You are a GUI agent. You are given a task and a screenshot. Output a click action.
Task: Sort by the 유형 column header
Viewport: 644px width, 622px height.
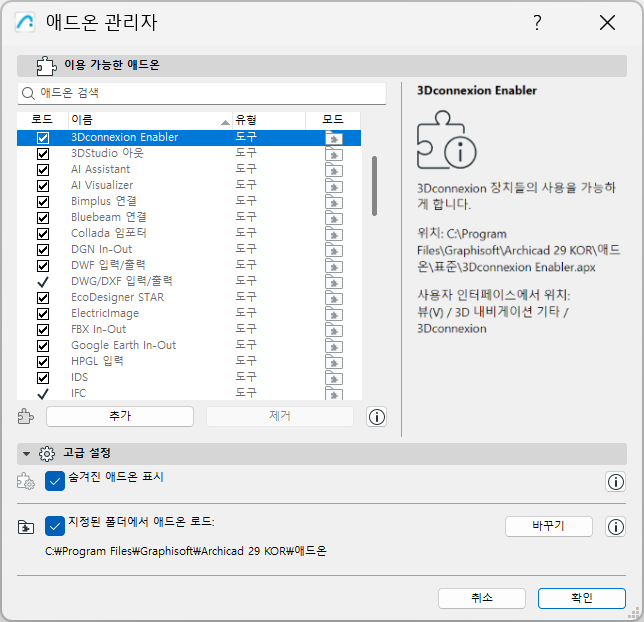[x=269, y=120]
